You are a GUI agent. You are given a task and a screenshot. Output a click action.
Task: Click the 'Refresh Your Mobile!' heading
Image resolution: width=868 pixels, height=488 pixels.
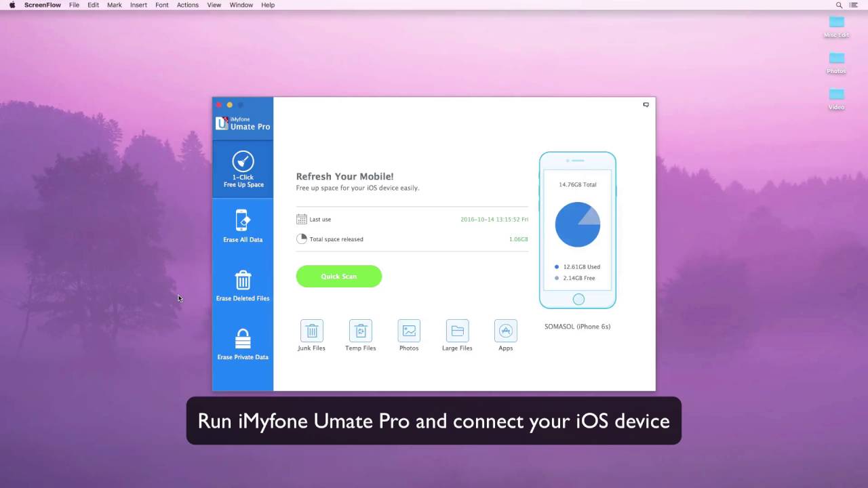(x=344, y=176)
